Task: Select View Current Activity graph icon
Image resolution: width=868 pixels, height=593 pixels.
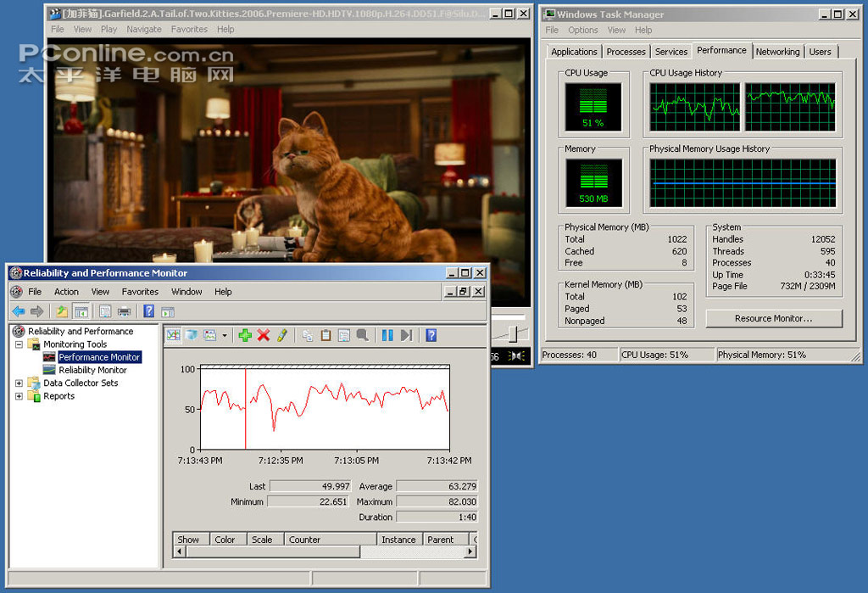Action: coord(173,335)
